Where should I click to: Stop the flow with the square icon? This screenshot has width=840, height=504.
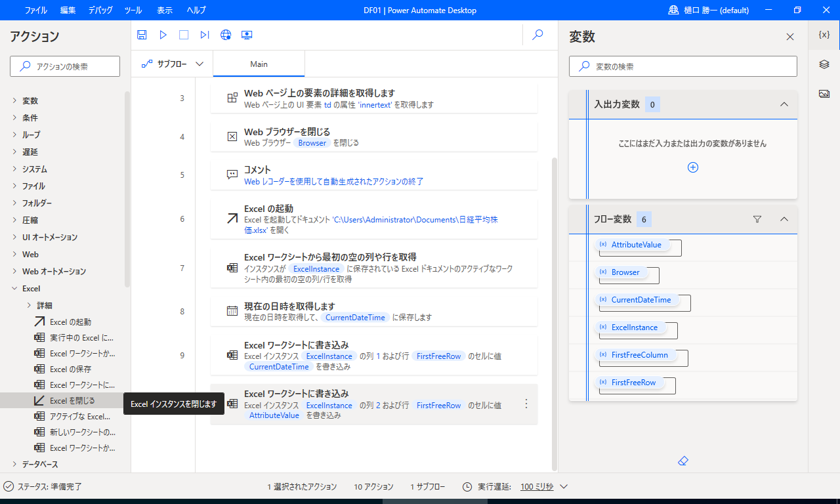(184, 35)
